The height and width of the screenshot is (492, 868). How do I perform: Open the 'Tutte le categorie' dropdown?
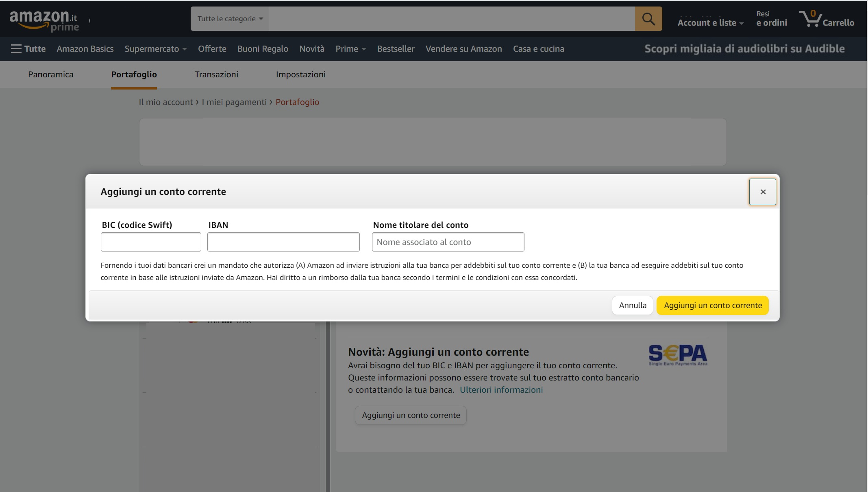click(229, 18)
